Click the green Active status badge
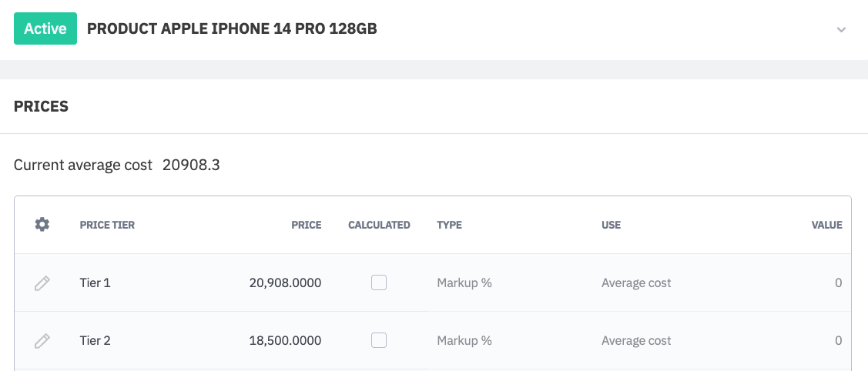The height and width of the screenshot is (371, 868). (x=45, y=29)
